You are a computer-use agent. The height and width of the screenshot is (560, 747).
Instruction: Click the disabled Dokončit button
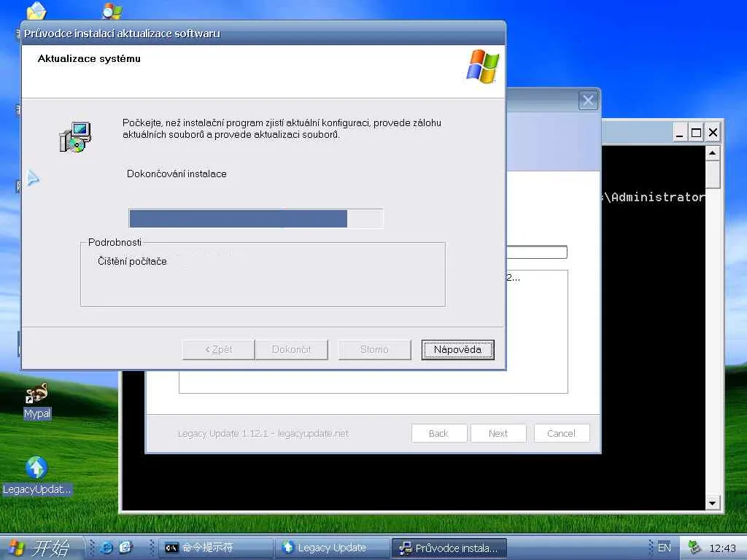291,350
